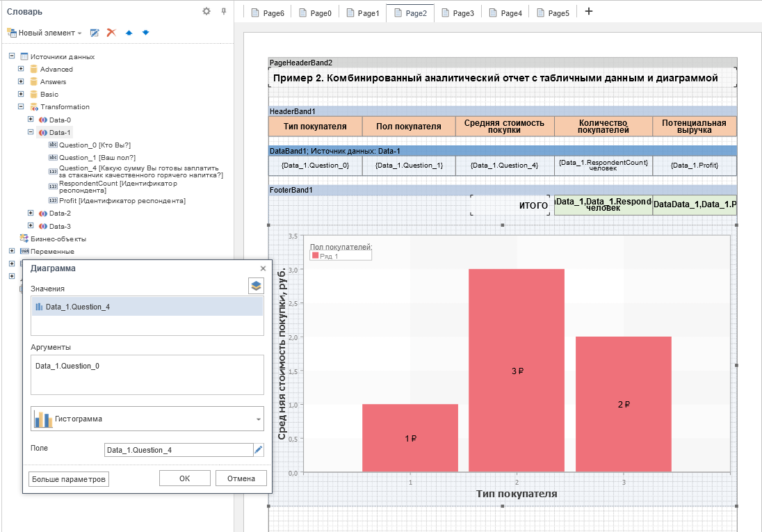Viewport: 762px width, 532px height.
Task: Click the blue move up arrow
Action: coord(129,33)
